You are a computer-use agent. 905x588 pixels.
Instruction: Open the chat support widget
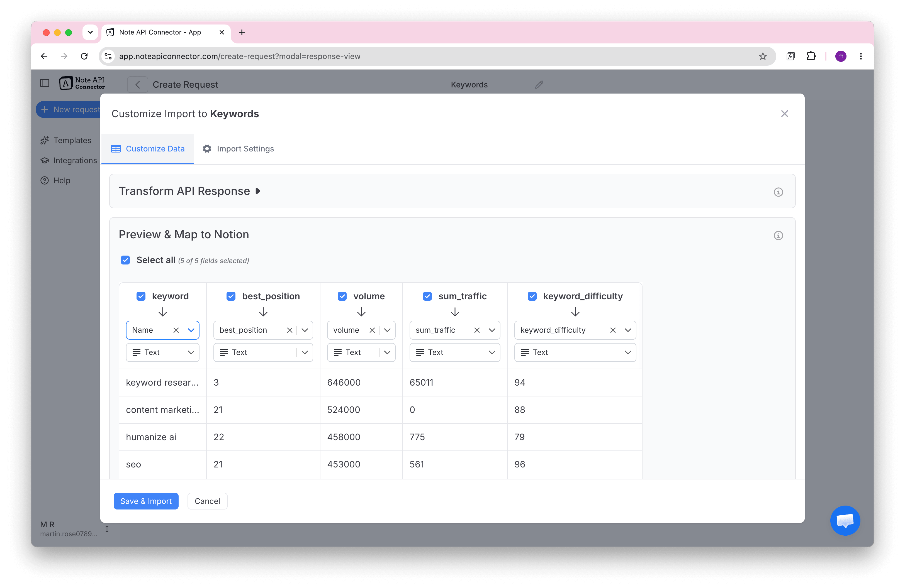[845, 520]
